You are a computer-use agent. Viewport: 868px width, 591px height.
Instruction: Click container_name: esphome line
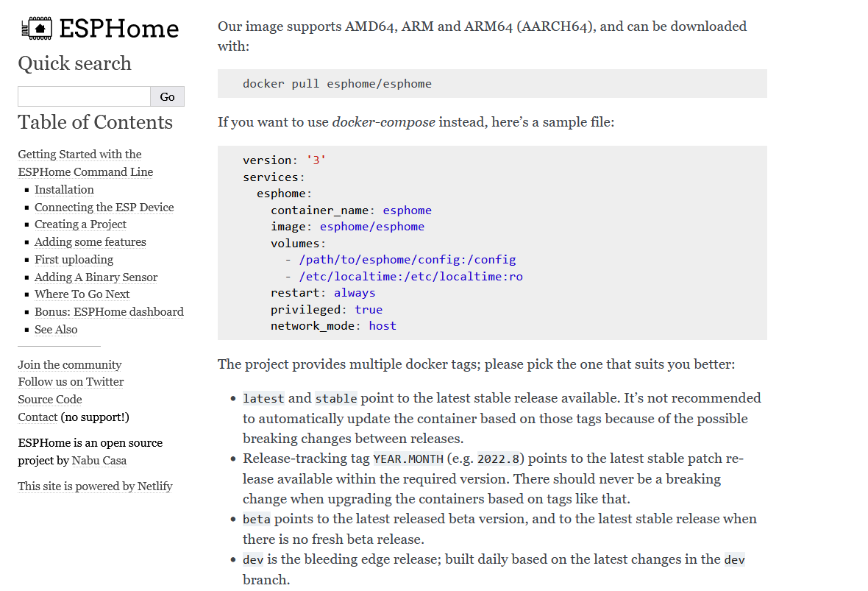[351, 210]
